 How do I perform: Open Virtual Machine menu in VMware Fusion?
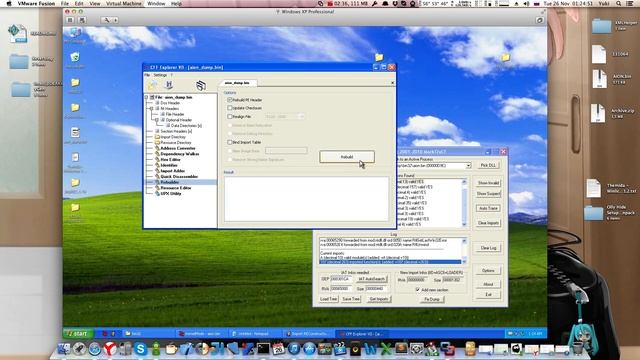click(x=124, y=3)
